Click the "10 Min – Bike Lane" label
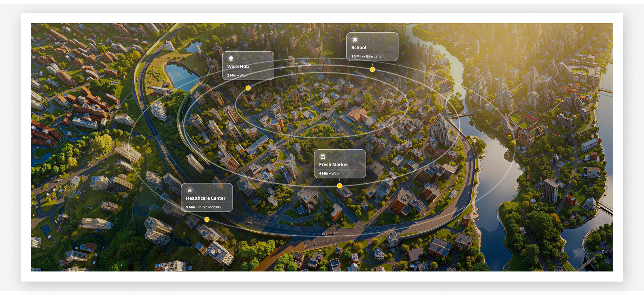The width and height of the screenshot is (644, 300). click(366, 56)
